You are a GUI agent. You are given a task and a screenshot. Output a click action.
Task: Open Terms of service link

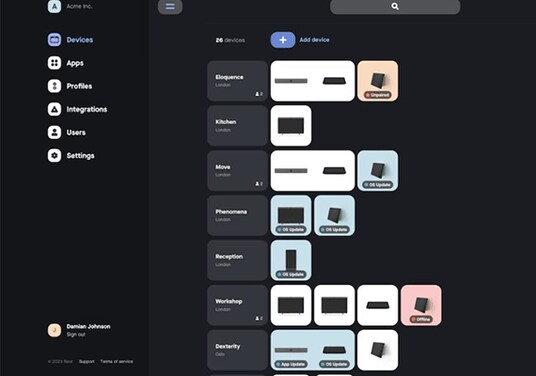click(x=117, y=361)
